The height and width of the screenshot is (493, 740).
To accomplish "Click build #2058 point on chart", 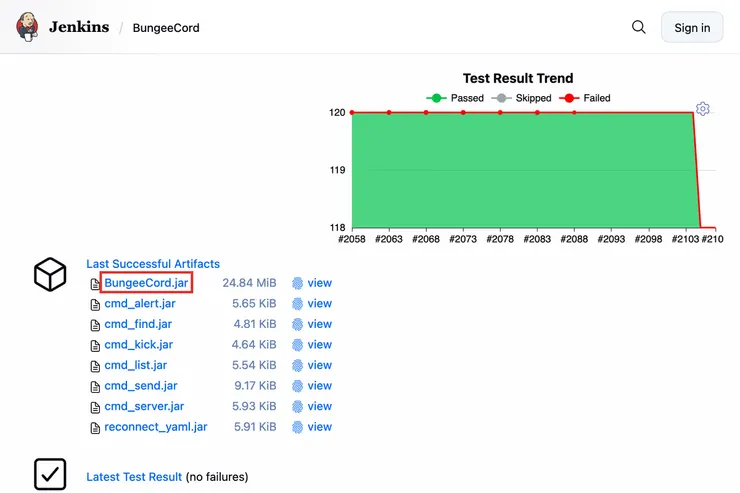I will [352, 112].
